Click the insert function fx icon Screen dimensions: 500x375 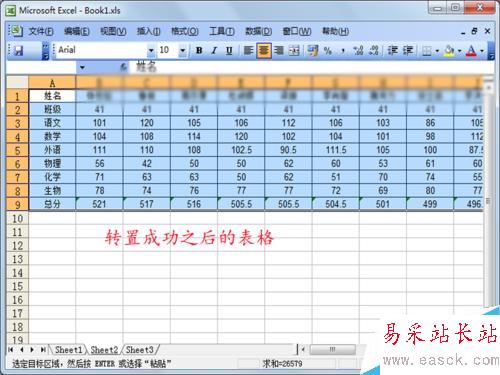click(x=123, y=68)
